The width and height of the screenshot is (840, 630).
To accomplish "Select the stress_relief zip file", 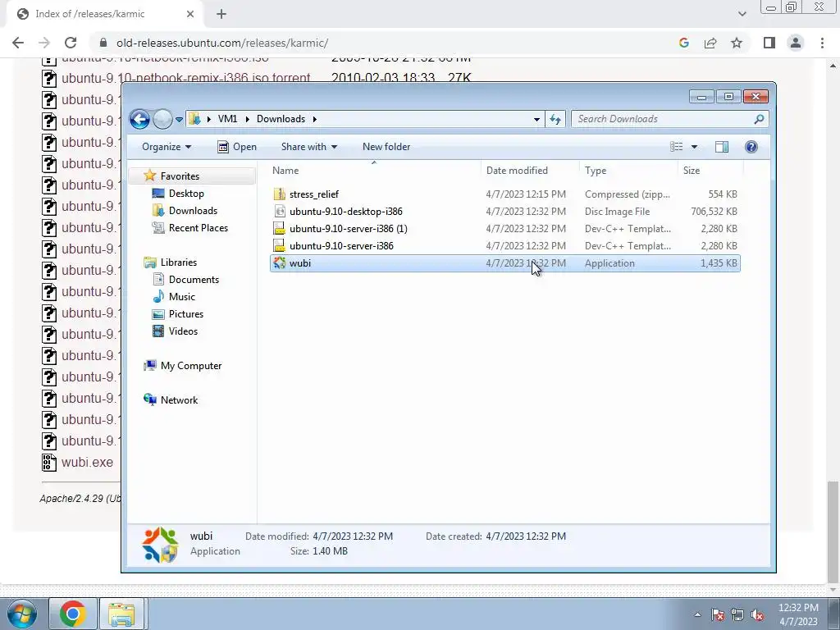I will click(x=505, y=194).
